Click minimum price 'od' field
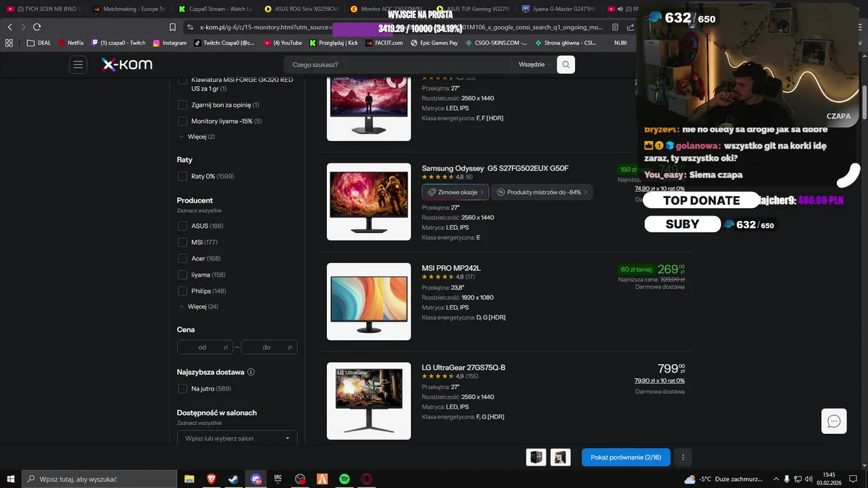The height and width of the screenshot is (488, 868). (x=205, y=347)
